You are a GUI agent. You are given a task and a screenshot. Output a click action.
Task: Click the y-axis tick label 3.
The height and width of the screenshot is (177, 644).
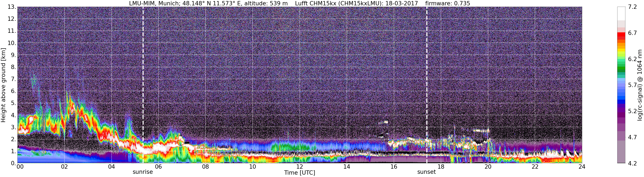click(13, 127)
